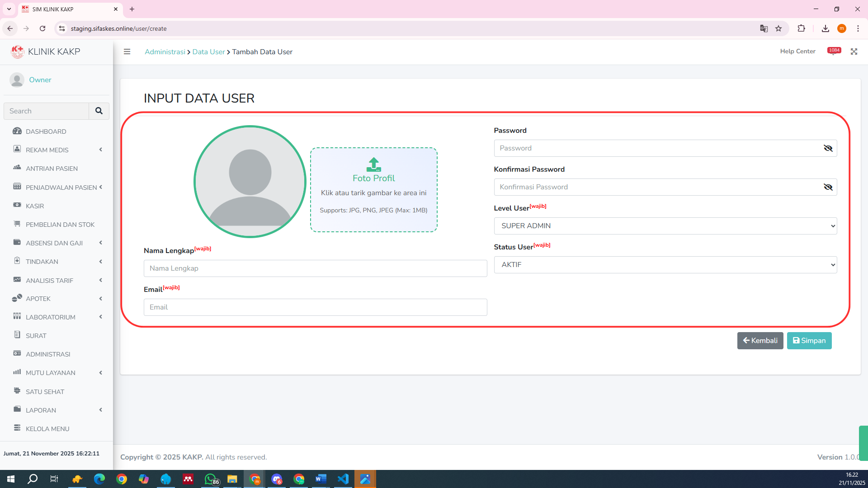Click the Kembali back button
This screenshot has height=488, width=868.
[x=760, y=341]
